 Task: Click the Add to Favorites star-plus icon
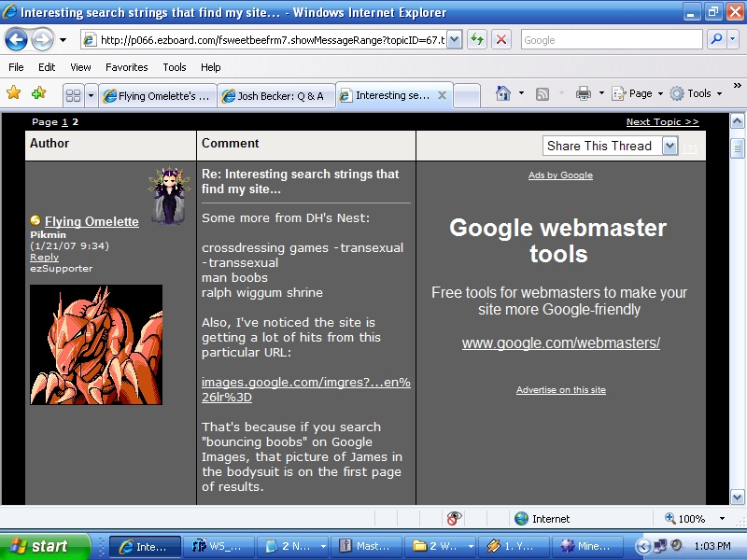point(38,92)
